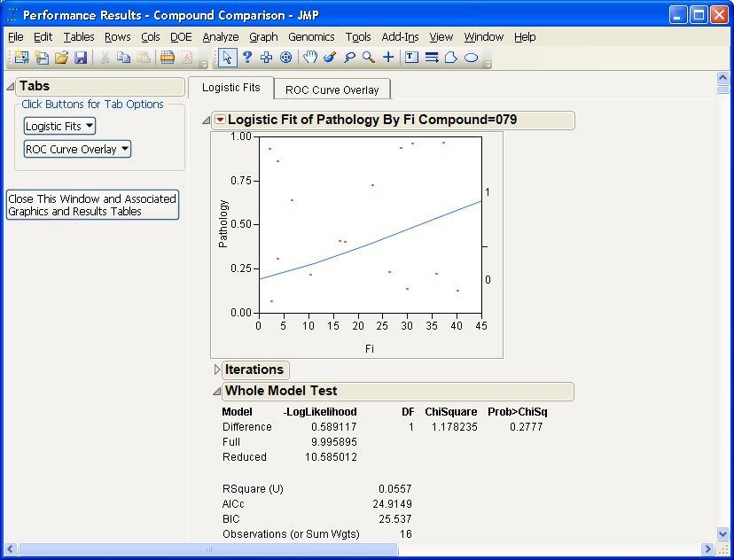Click the Copy toolbar icon
Image resolution: width=734 pixels, height=560 pixels.
click(x=124, y=58)
